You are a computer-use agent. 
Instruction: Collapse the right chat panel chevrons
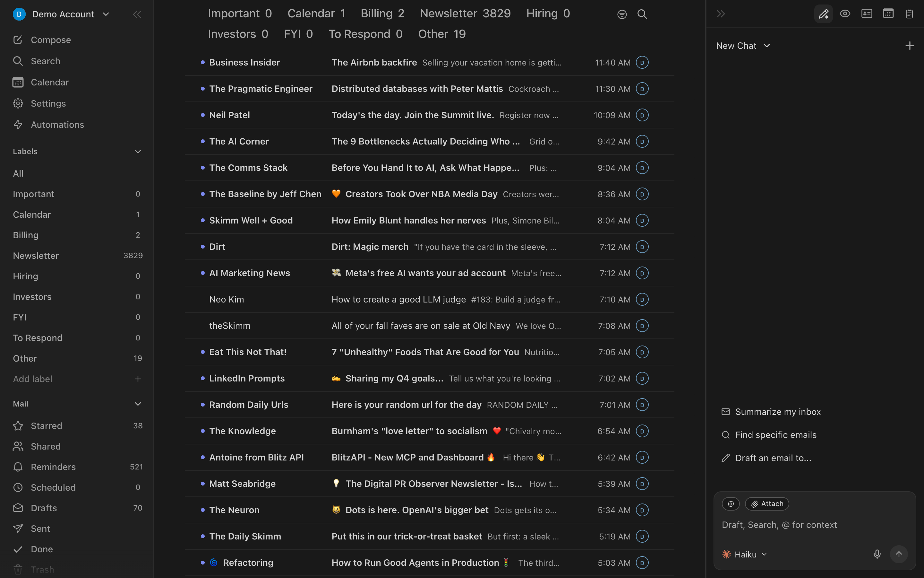[x=721, y=14]
